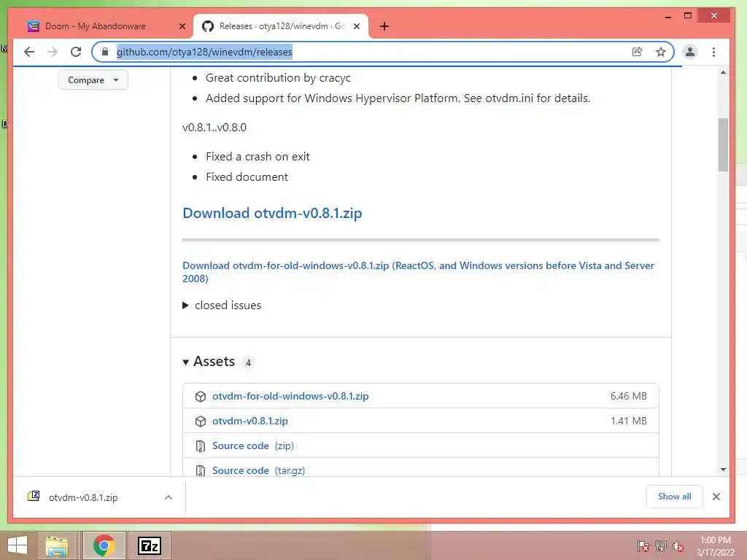Click the browser forward arrow
Image resolution: width=747 pixels, height=560 pixels.
point(53,52)
